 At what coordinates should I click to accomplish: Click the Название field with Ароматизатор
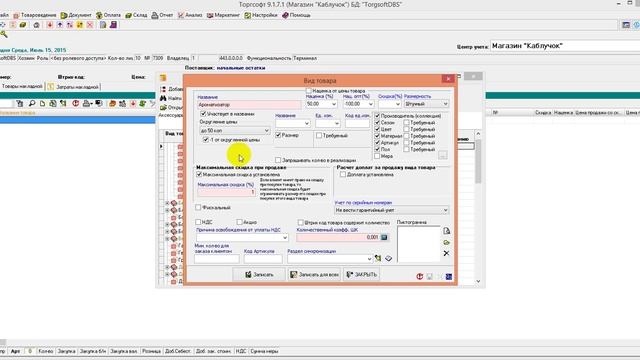pyautogui.click(x=249, y=105)
